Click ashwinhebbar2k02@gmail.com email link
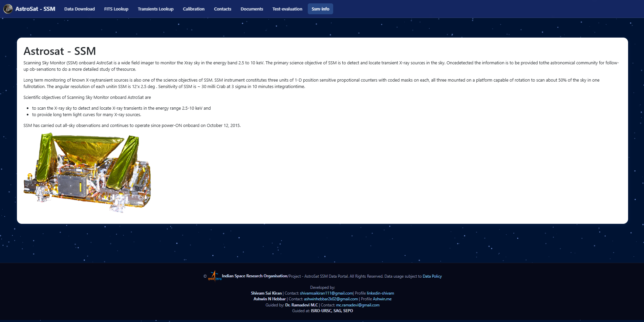The image size is (644, 322). click(x=331, y=299)
